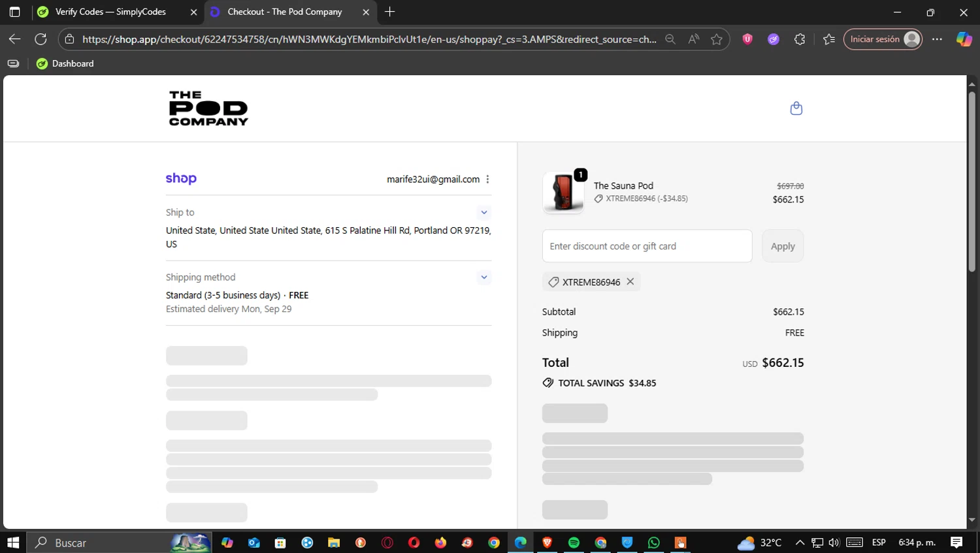The width and height of the screenshot is (980, 553).
Task: Click the address bar URL
Action: (369, 39)
